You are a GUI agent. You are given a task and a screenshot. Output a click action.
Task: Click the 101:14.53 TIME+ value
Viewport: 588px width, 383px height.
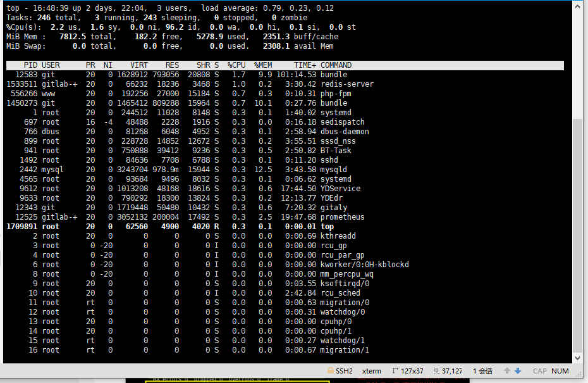(297, 75)
